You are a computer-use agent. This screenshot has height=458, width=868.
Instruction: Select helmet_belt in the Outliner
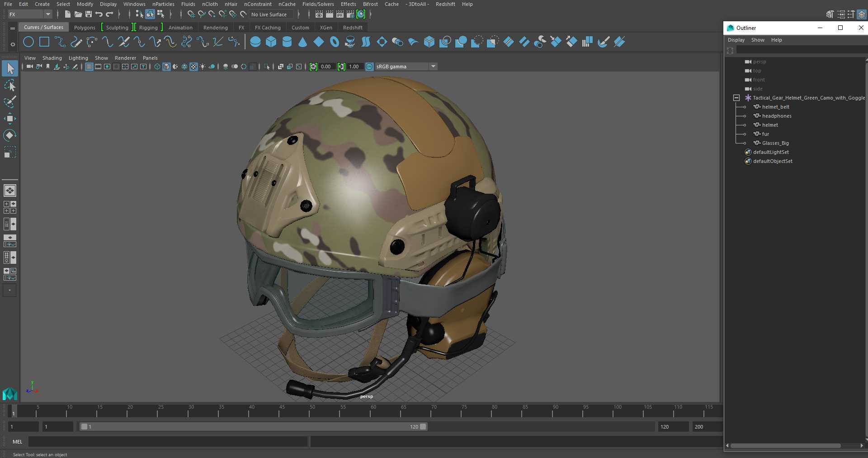pos(775,107)
